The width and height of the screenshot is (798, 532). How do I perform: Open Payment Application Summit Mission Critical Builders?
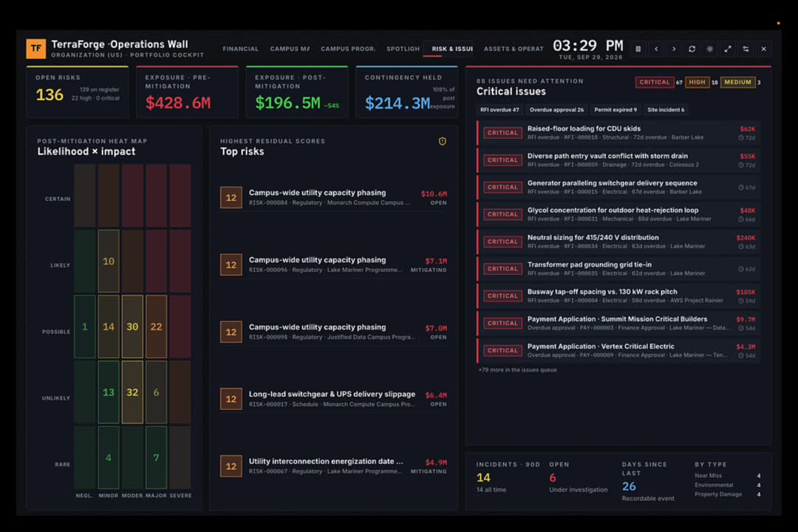coord(618,324)
